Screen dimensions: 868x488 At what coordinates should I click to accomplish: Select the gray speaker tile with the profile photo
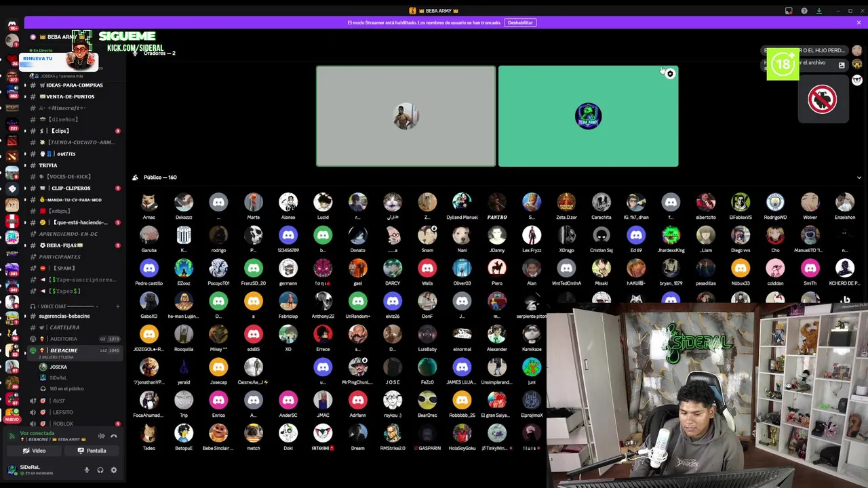[406, 116]
